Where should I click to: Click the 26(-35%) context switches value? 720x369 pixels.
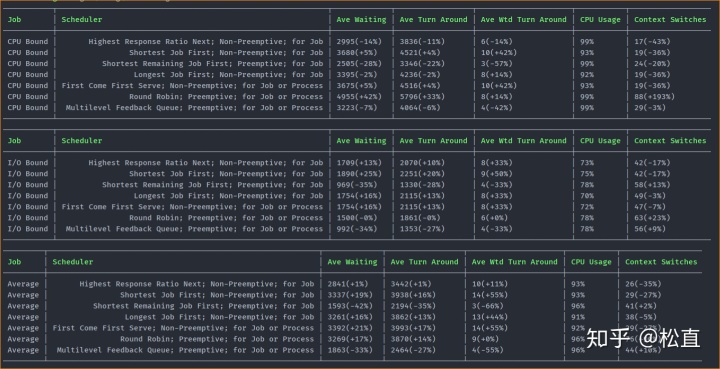click(643, 284)
